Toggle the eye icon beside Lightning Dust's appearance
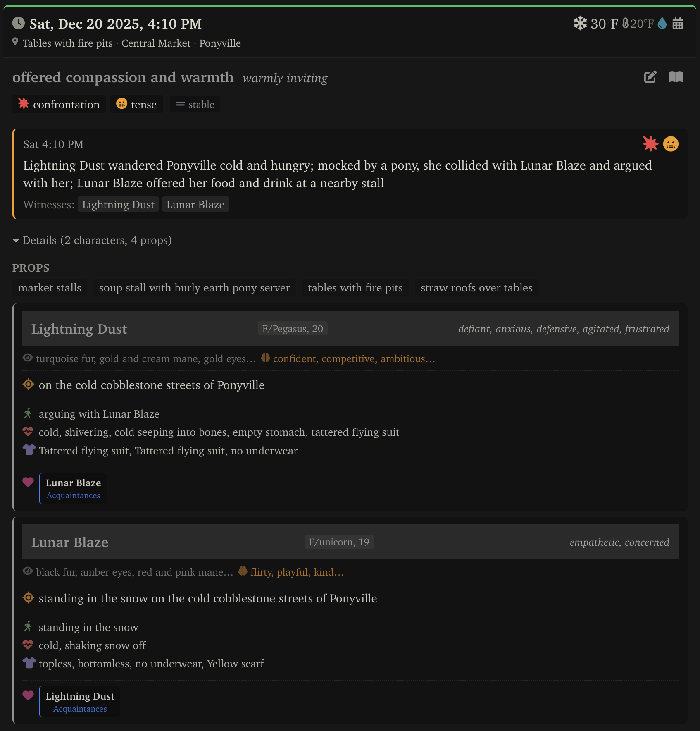This screenshot has width=700, height=731. coord(28,358)
